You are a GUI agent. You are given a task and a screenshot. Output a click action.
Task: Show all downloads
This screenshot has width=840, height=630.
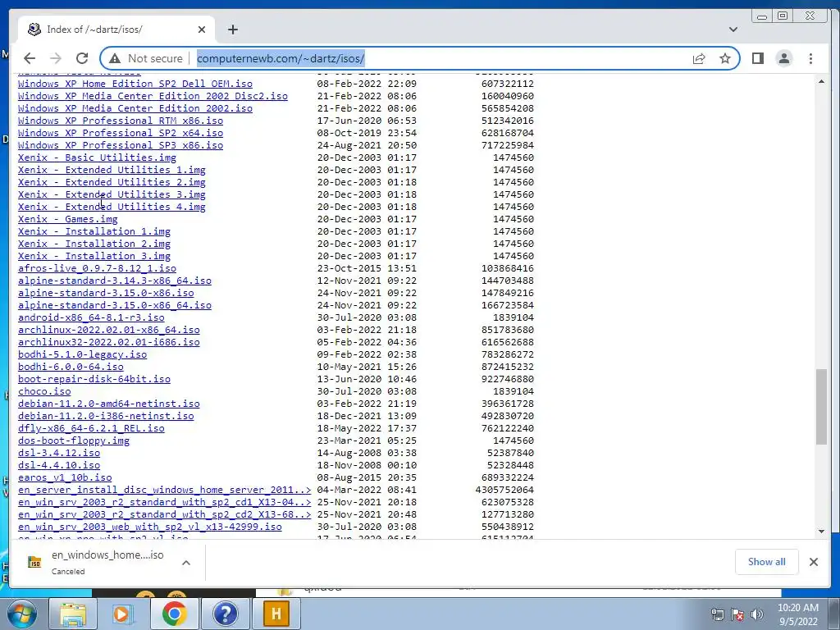767,561
